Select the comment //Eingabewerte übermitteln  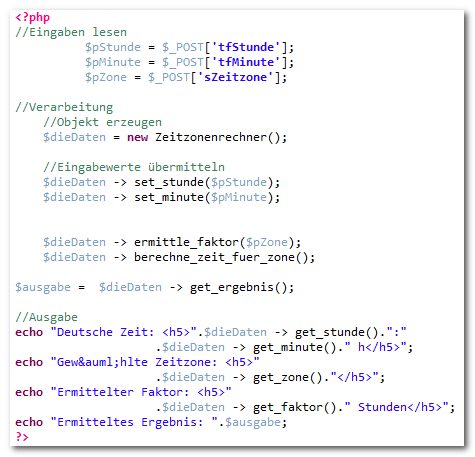coord(134,167)
